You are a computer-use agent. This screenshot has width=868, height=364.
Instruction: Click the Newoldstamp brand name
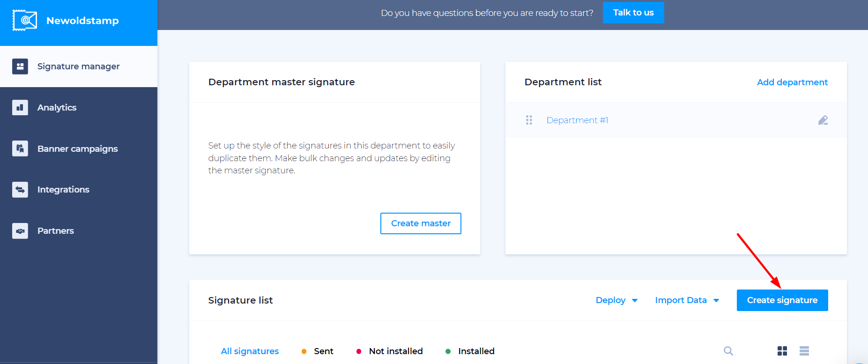coord(82,21)
